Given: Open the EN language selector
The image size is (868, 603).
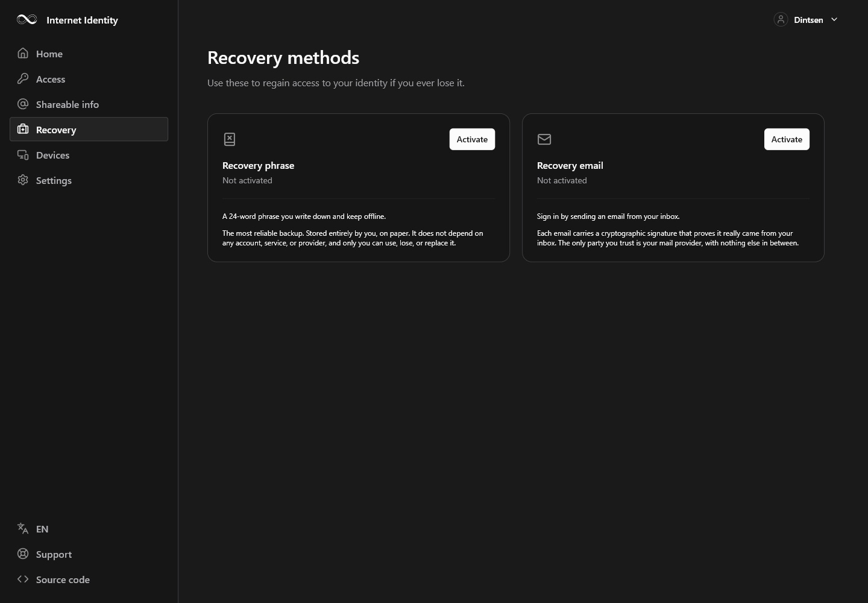Looking at the screenshot, I should coord(89,529).
